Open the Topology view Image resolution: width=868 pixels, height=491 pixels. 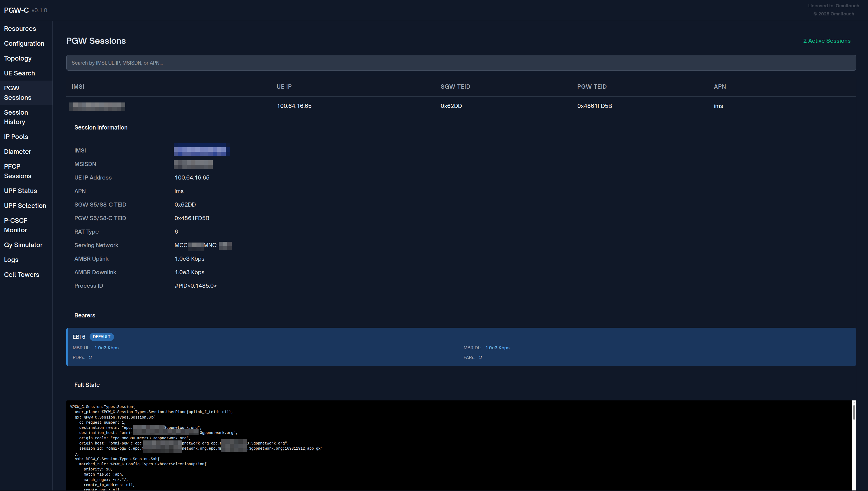click(18, 58)
